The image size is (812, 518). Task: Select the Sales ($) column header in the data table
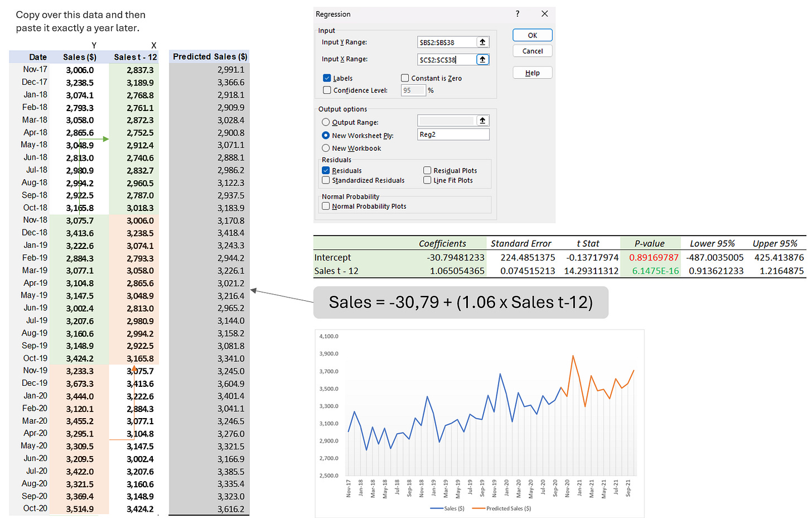pyautogui.click(x=79, y=57)
